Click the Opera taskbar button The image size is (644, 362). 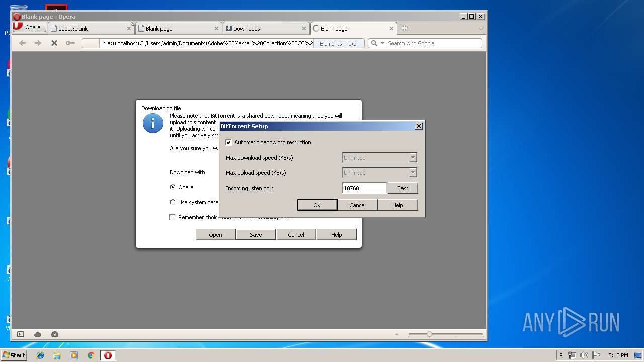click(x=108, y=355)
